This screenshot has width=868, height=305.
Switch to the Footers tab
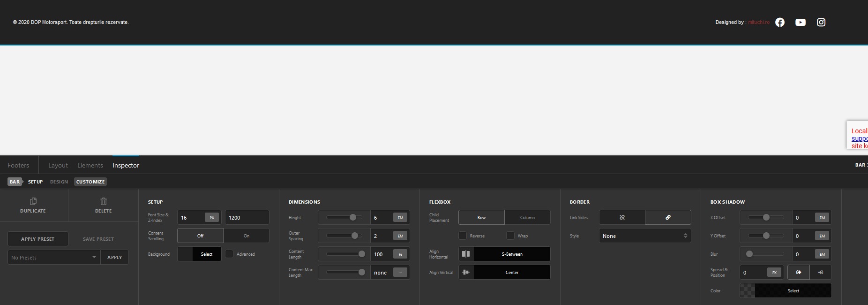(18, 165)
